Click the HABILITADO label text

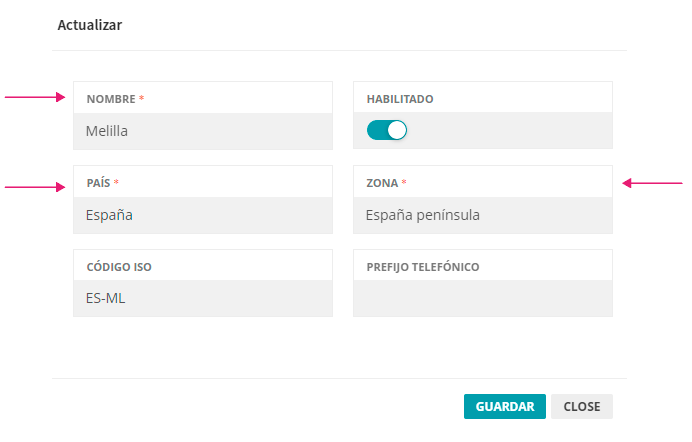click(400, 99)
